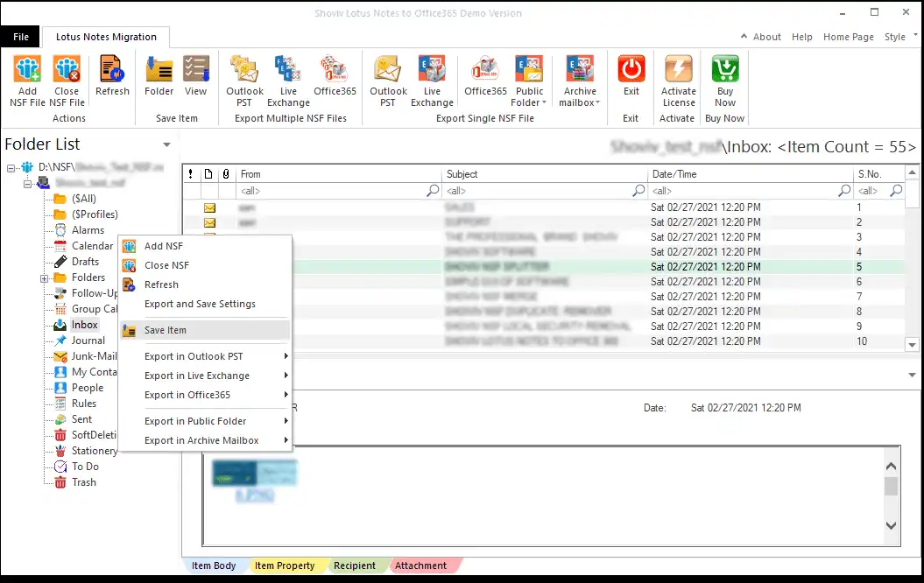This screenshot has width=924, height=583.
Task: Select the Trash folder
Action: coord(84,482)
